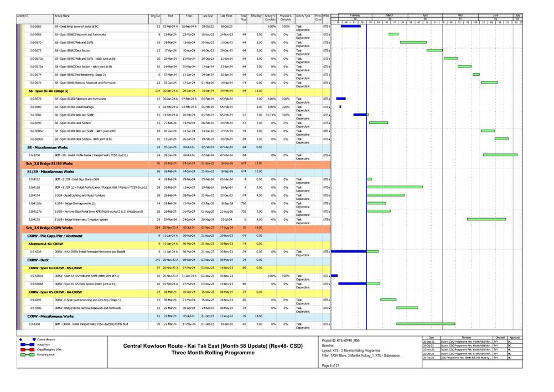Collapse the S8 - Span 8C-8D (Stage 3) group

click(x=49, y=91)
